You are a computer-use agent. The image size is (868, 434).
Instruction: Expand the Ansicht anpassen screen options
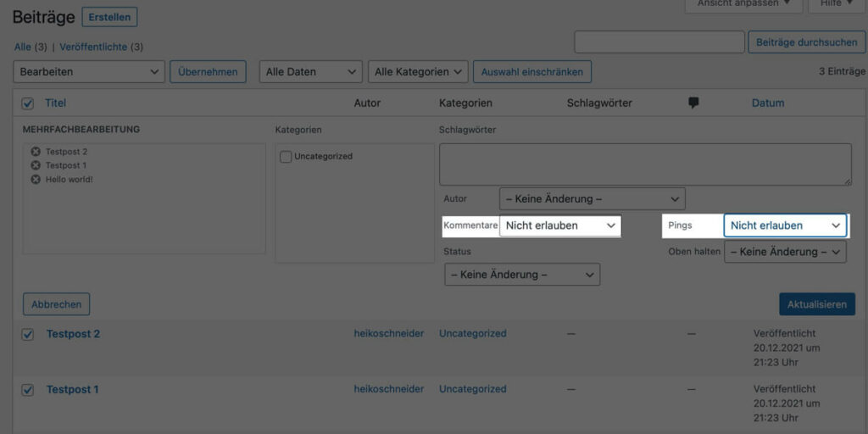click(x=743, y=3)
